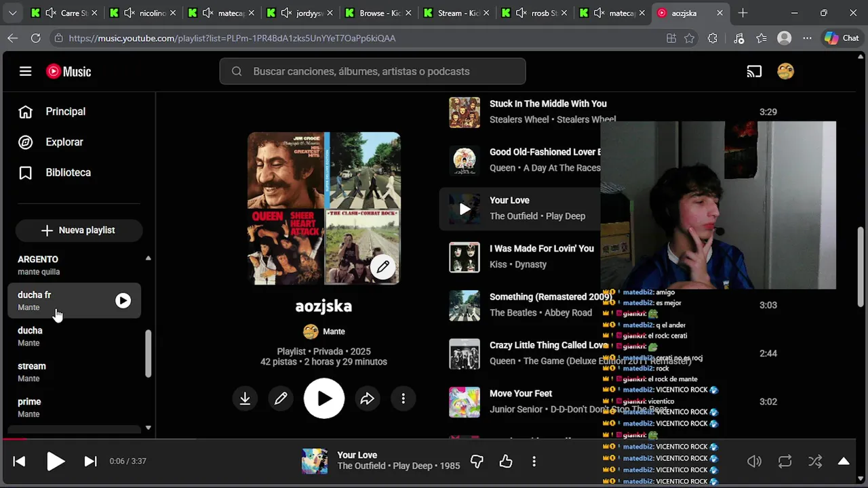
Task: Click the YouTube Music logo
Action: point(68,71)
